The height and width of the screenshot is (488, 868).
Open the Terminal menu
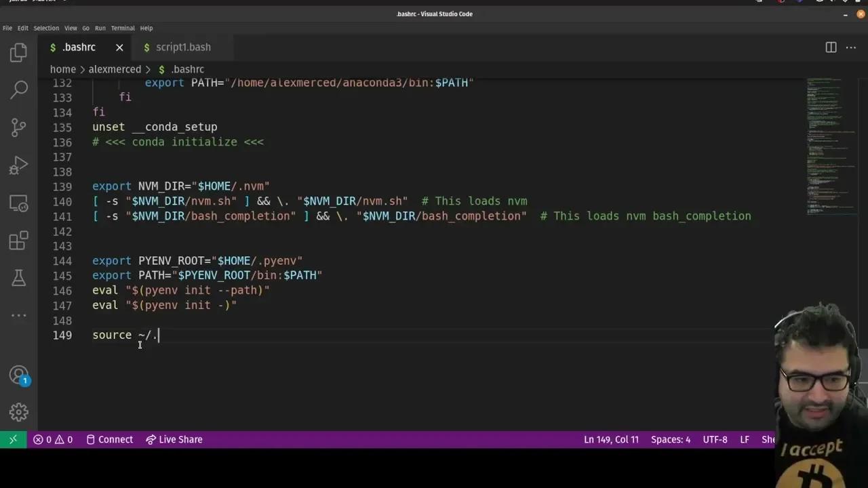[x=123, y=28]
